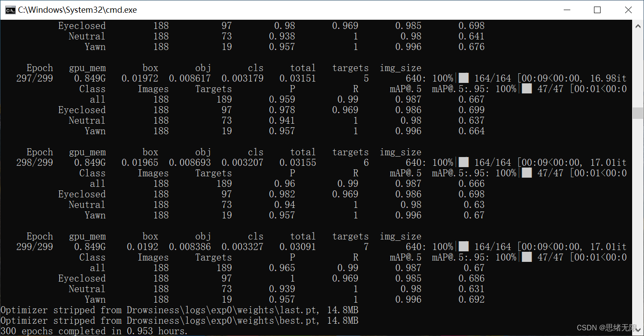Click the epoch counter 299/299
The image size is (644, 336).
point(35,247)
